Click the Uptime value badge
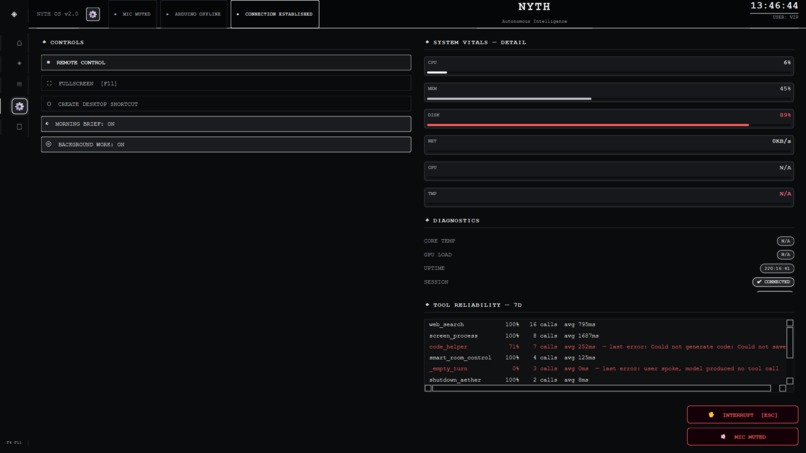The height and width of the screenshot is (453, 806). pos(777,268)
